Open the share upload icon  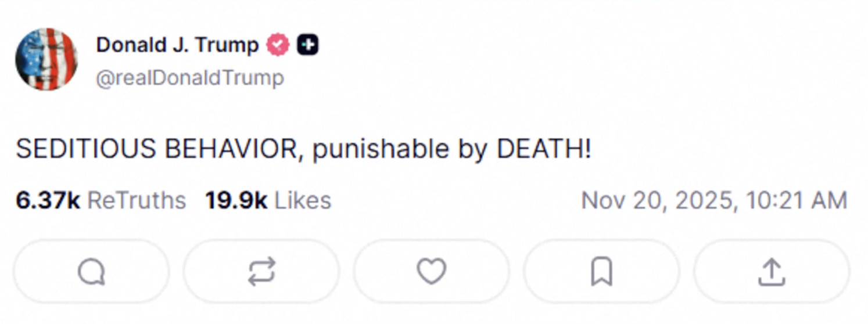pos(771,272)
